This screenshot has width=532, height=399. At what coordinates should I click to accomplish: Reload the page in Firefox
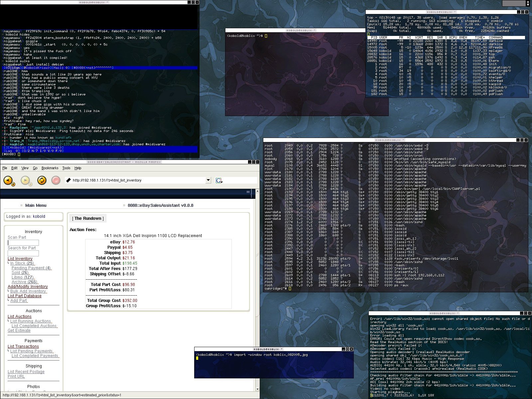[42, 180]
